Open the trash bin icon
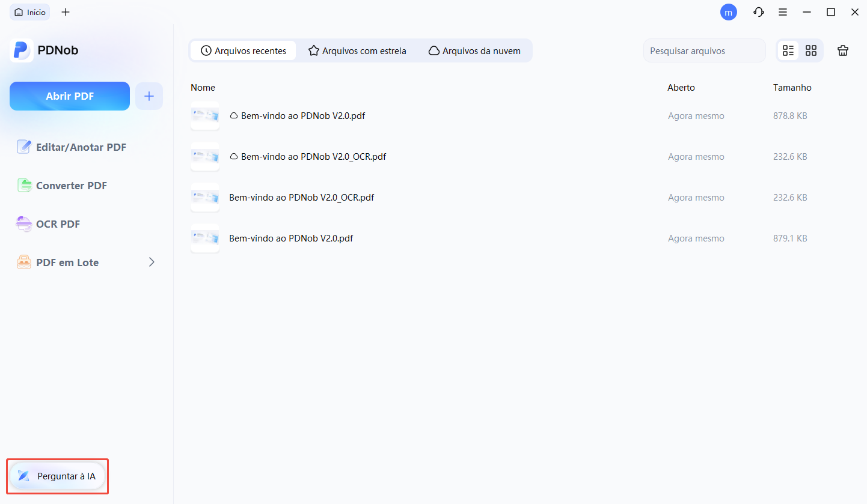 point(843,51)
